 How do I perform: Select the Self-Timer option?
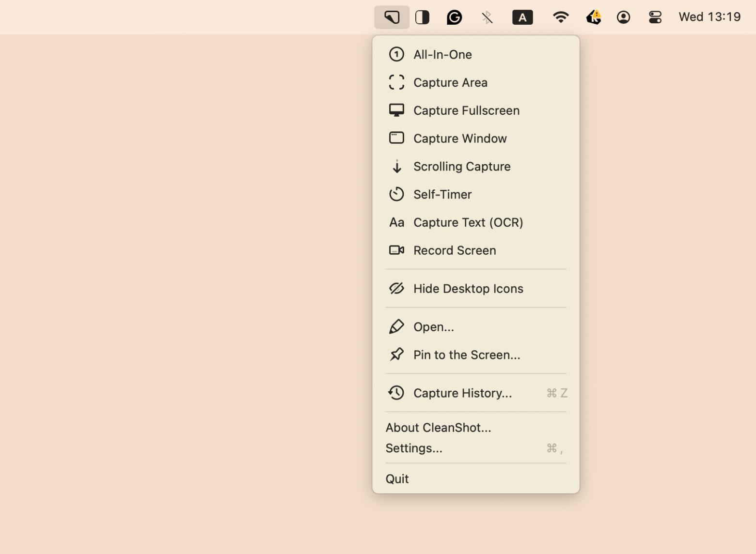(442, 195)
